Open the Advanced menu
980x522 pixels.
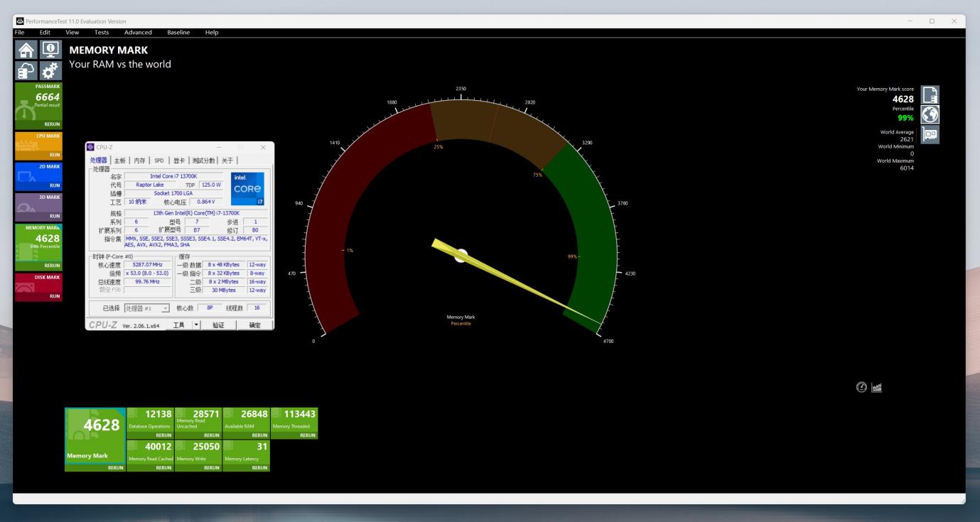coord(138,33)
